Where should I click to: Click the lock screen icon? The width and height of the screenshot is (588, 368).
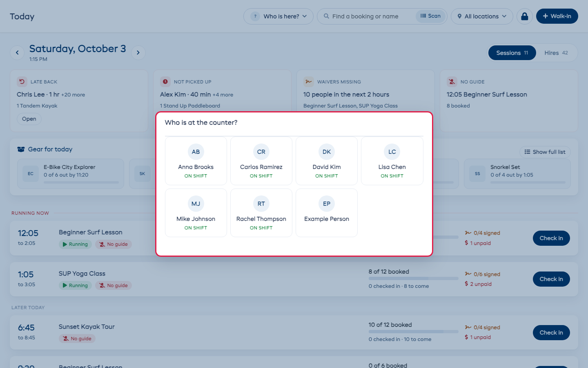coord(525,16)
